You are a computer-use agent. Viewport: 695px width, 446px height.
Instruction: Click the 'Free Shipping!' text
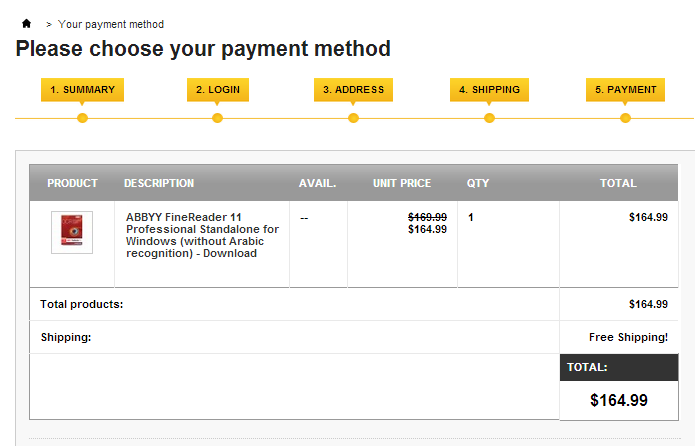coord(628,337)
